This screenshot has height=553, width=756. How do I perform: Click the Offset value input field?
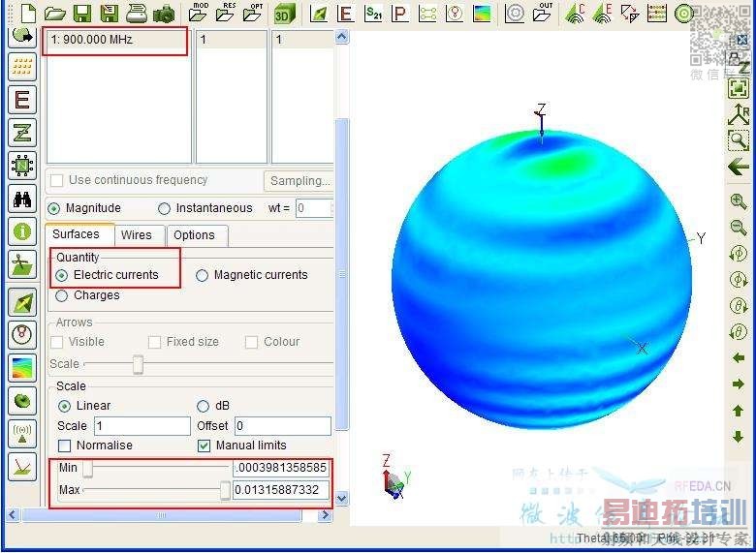[x=283, y=426]
